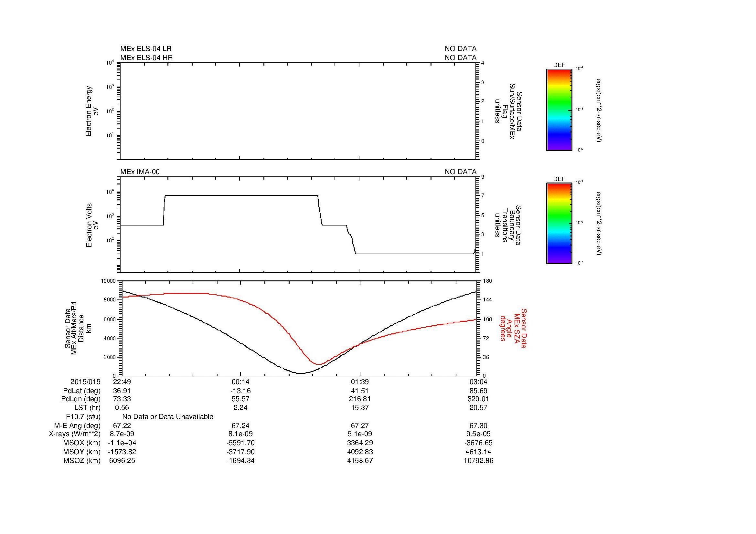The height and width of the screenshot is (534, 756).
Task: Click the 144 SZA axis tick label
Action: click(487, 300)
